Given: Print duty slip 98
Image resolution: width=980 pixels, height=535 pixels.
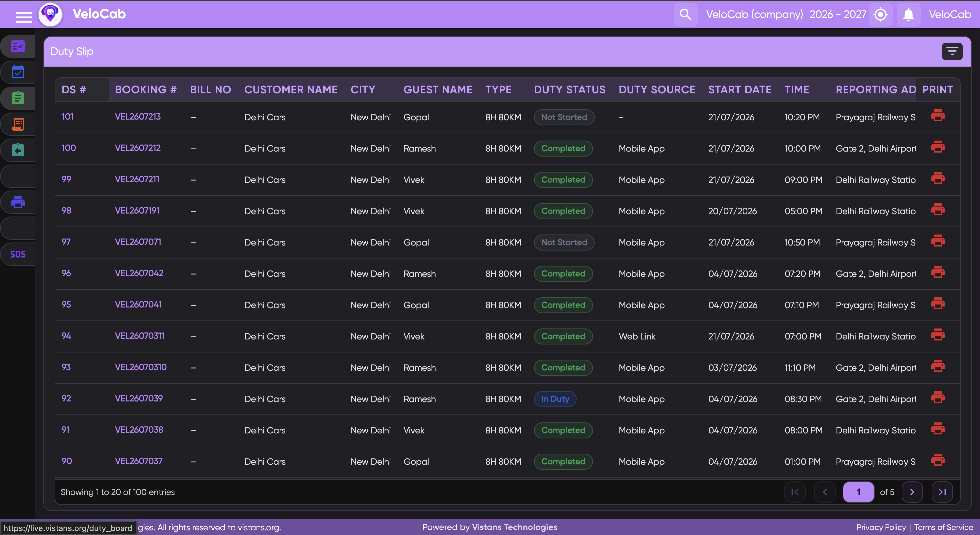Looking at the screenshot, I should coord(937,210).
